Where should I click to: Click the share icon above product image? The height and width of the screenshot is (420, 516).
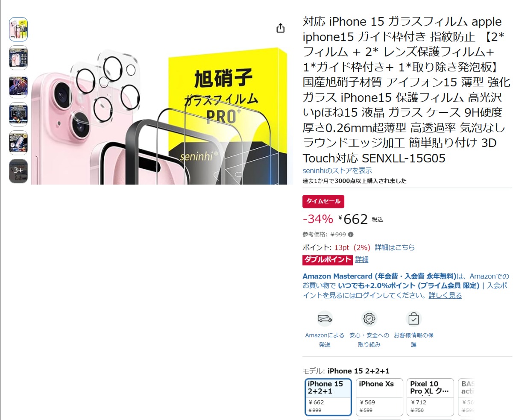point(280,28)
